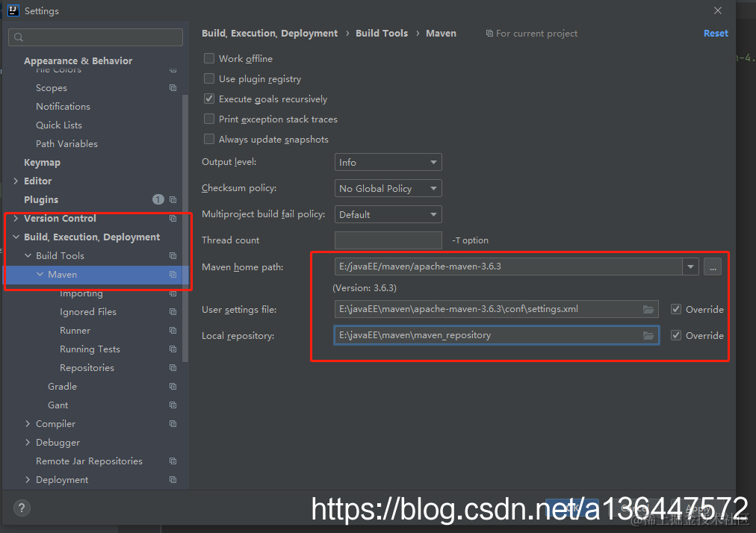This screenshot has height=533, width=756.
Task: Toggle Override for Local repository
Action: point(676,335)
